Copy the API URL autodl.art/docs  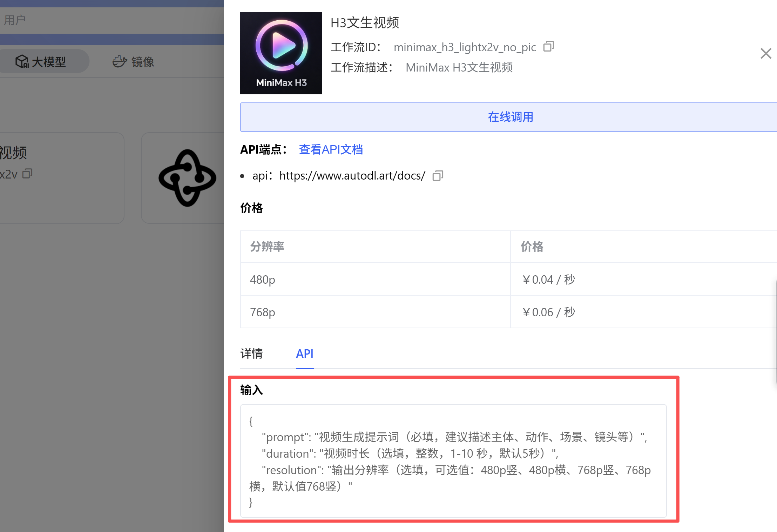click(438, 175)
